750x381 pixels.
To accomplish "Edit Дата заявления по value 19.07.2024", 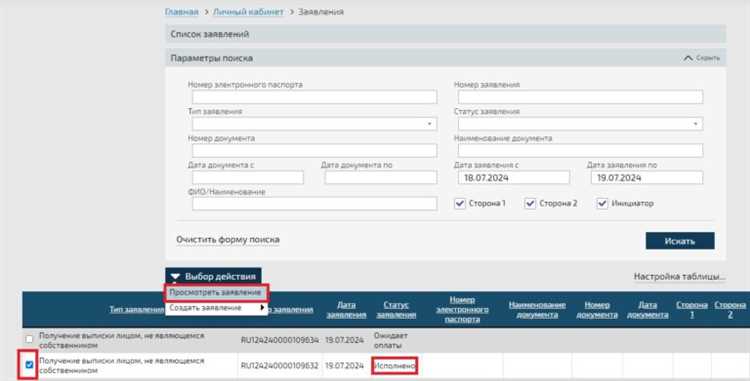I will click(647, 177).
